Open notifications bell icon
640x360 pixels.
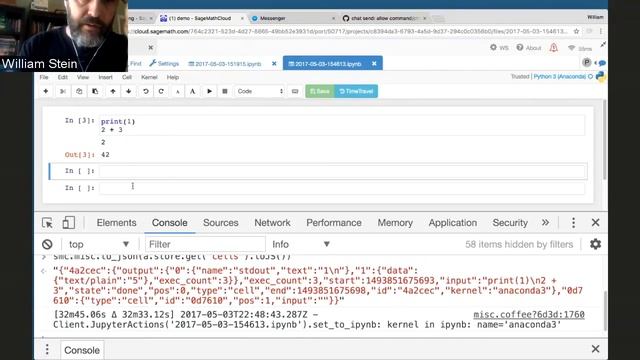pos(553,48)
